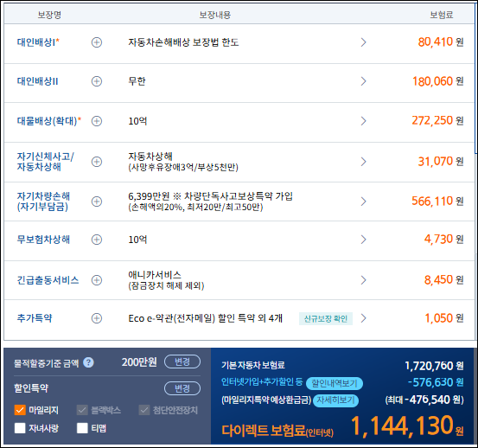Select 대물배상(확대) coverage name

pos(49,121)
